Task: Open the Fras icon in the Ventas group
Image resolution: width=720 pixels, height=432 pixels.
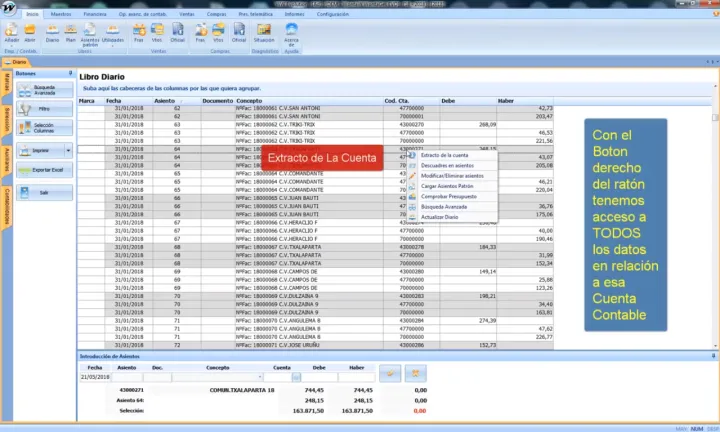Action: (139, 33)
